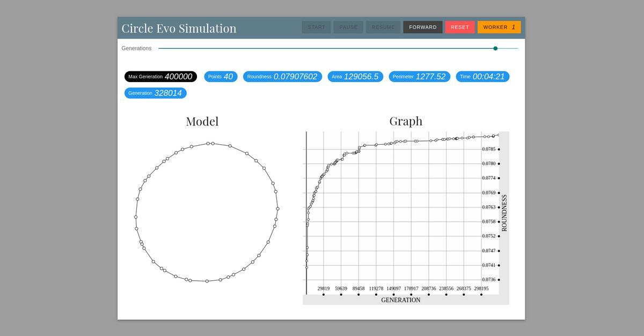This screenshot has width=644, height=336.
Task: Select the Perimeter 1277.52 badge
Action: pos(419,76)
